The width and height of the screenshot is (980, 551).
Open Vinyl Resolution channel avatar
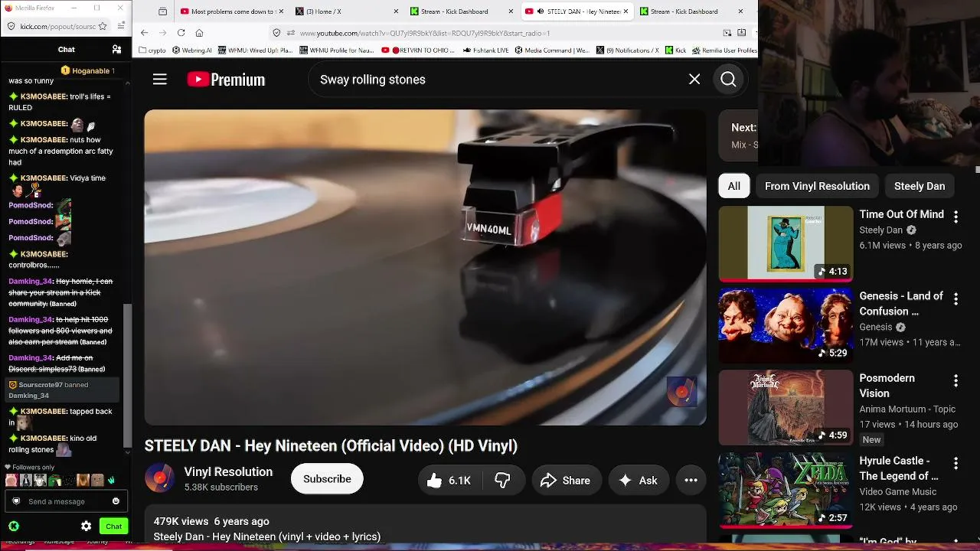(x=160, y=479)
